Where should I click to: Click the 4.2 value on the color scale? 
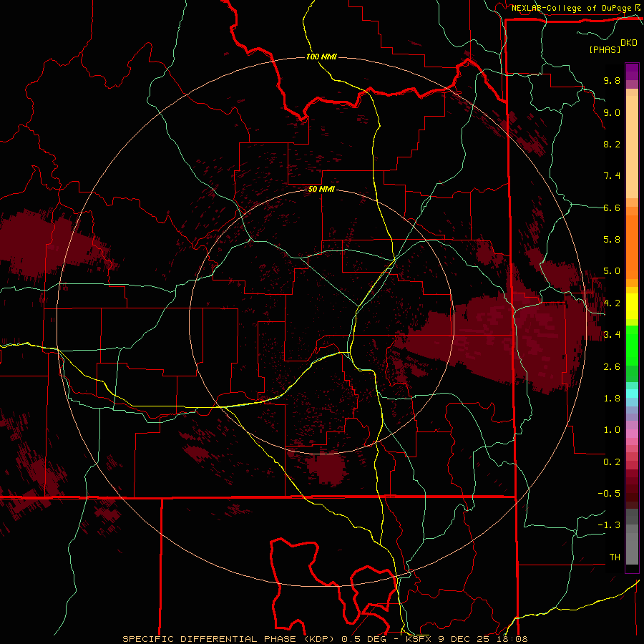coord(612,303)
